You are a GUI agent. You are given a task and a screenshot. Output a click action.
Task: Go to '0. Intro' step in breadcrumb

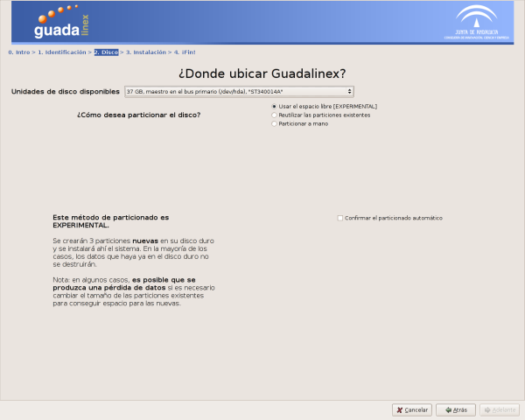tap(19, 52)
